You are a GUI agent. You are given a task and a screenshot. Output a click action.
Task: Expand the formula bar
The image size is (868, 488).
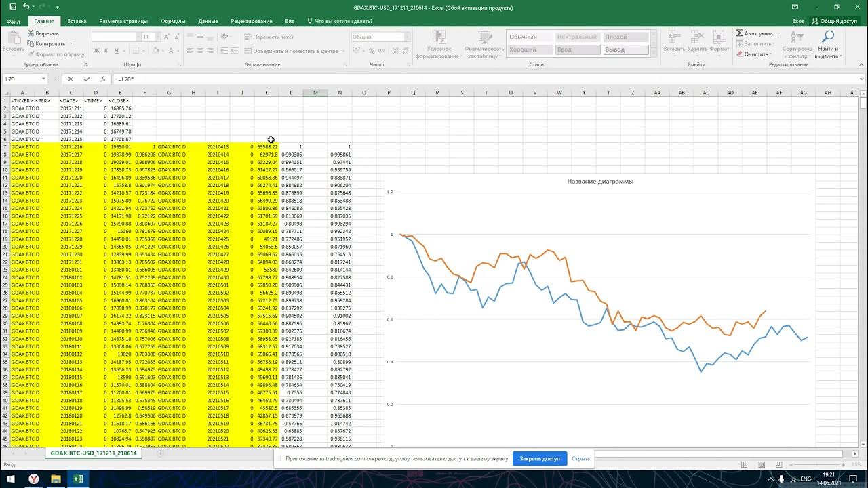point(862,79)
